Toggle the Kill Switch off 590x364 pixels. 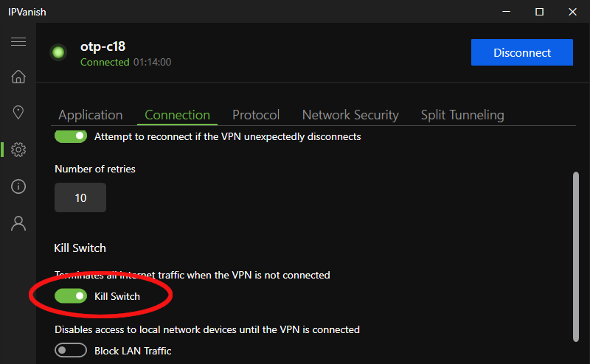click(x=71, y=296)
